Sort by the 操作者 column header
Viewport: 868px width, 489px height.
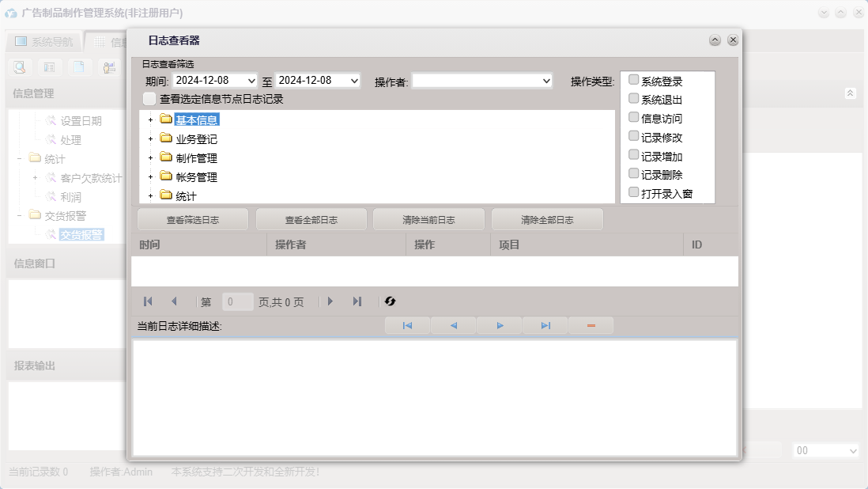point(337,244)
